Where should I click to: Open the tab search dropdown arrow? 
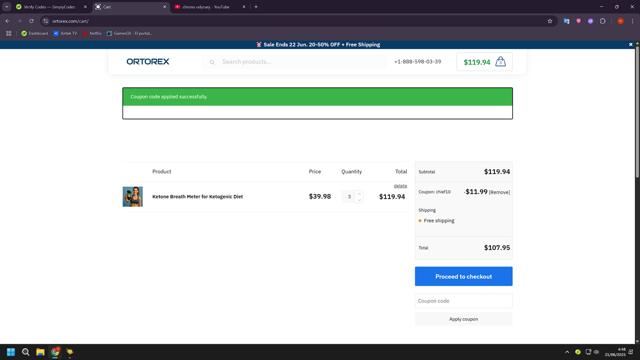pyautogui.click(x=7, y=7)
